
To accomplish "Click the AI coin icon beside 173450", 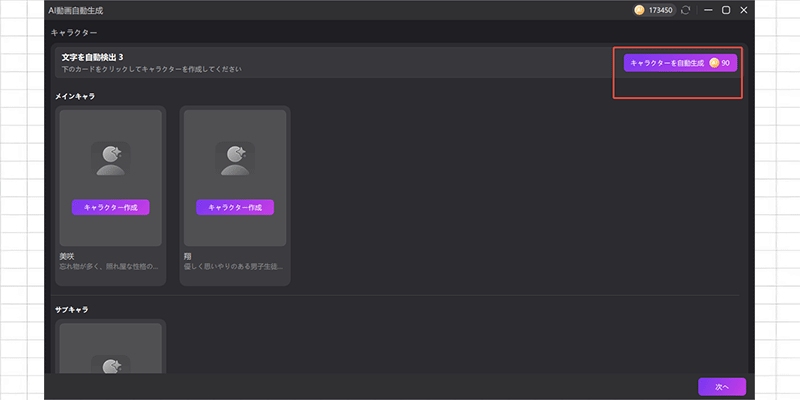I will [639, 10].
